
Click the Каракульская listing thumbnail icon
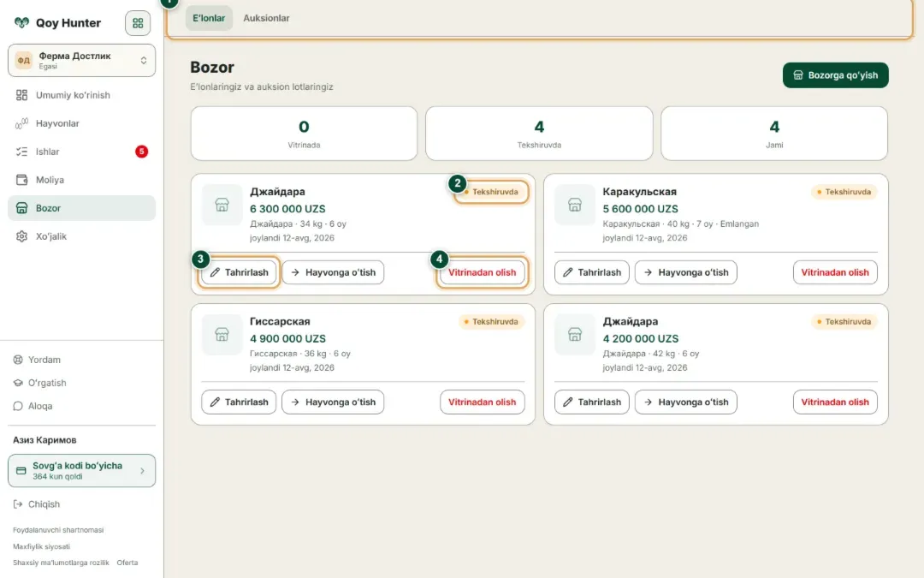tap(575, 205)
